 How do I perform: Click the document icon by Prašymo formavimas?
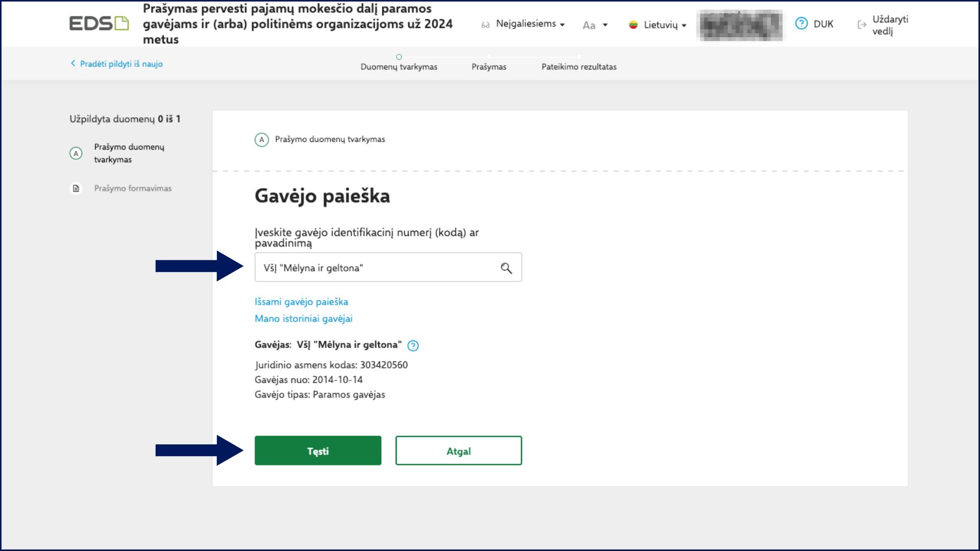point(76,188)
